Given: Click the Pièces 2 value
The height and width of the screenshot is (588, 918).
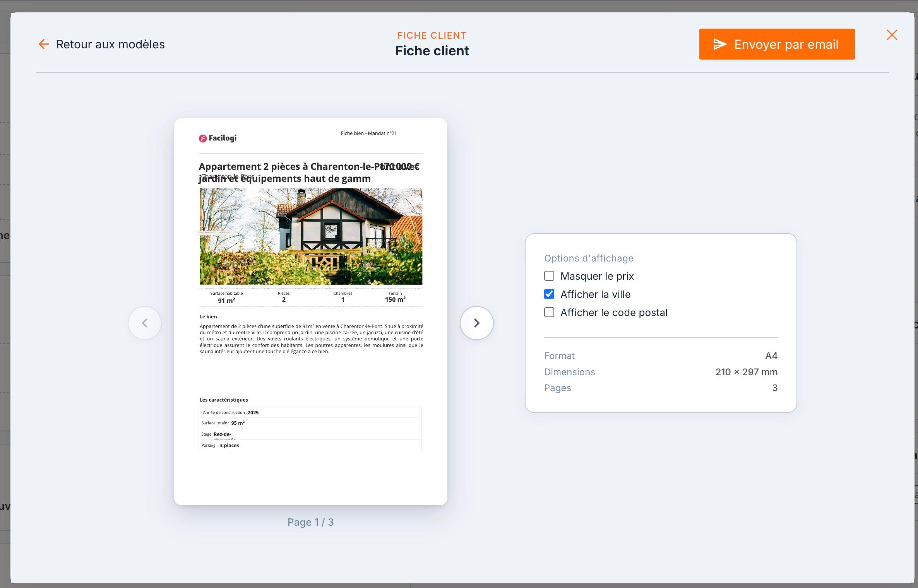Looking at the screenshot, I should 284,299.
